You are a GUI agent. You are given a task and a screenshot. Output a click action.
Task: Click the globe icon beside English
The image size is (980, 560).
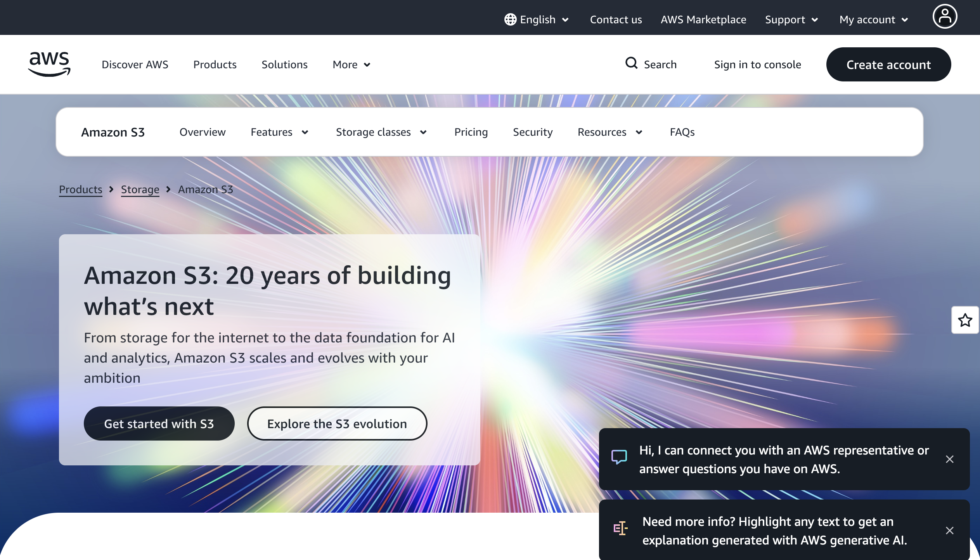tap(509, 19)
